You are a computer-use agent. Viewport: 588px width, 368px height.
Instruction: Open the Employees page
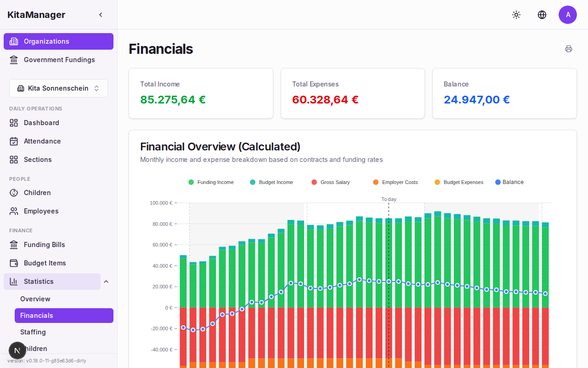40,211
